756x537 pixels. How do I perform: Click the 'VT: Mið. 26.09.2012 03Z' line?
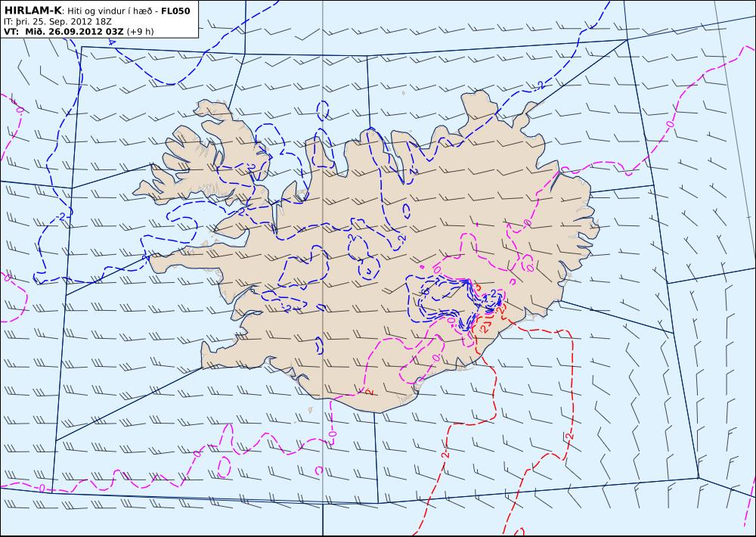click(64, 31)
